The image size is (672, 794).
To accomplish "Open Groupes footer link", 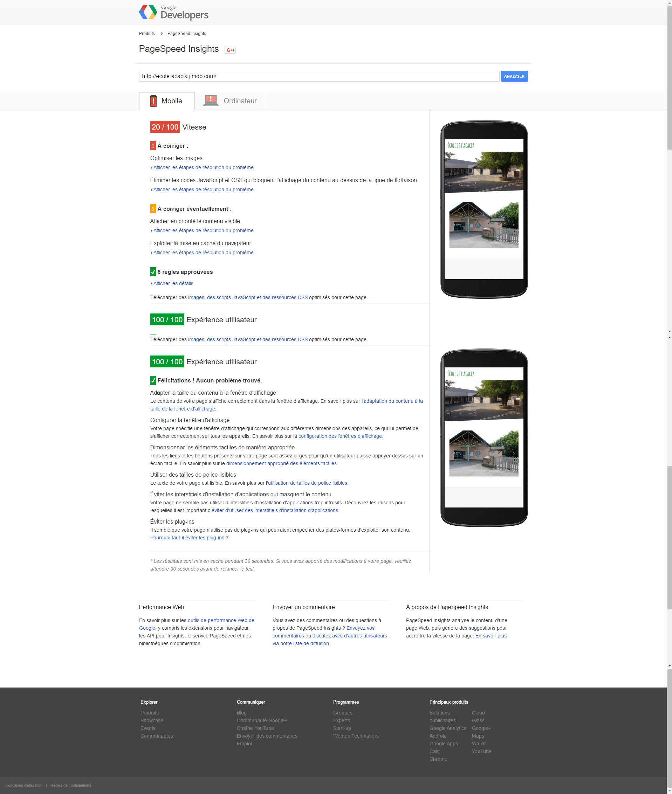I will point(342,712).
